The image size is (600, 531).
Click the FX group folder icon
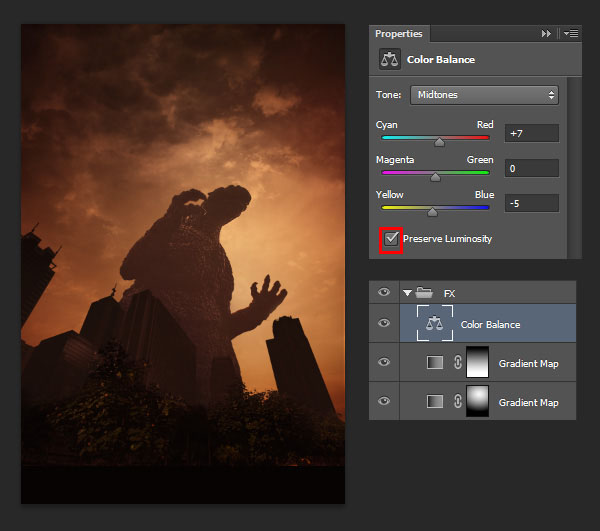(424, 293)
